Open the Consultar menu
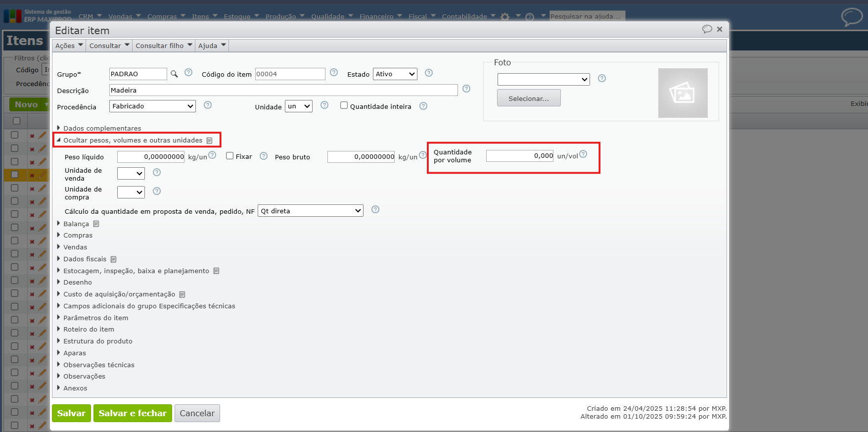This screenshot has width=868, height=432. [x=109, y=46]
